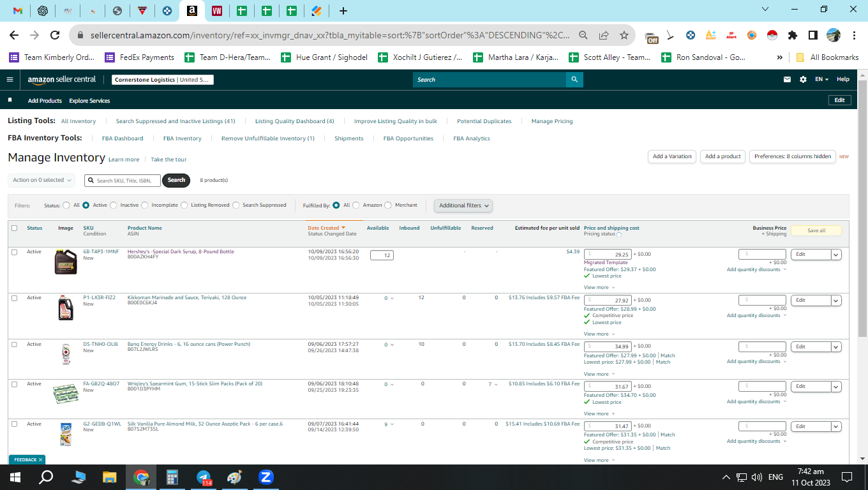Click the teal search magnifier button
Viewport: 868px width, 490px height.
(574, 80)
